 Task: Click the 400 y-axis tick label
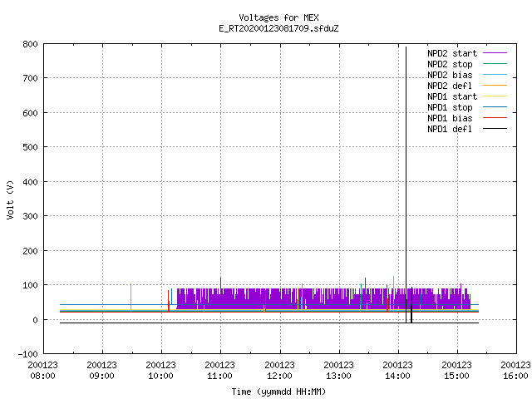(30, 182)
